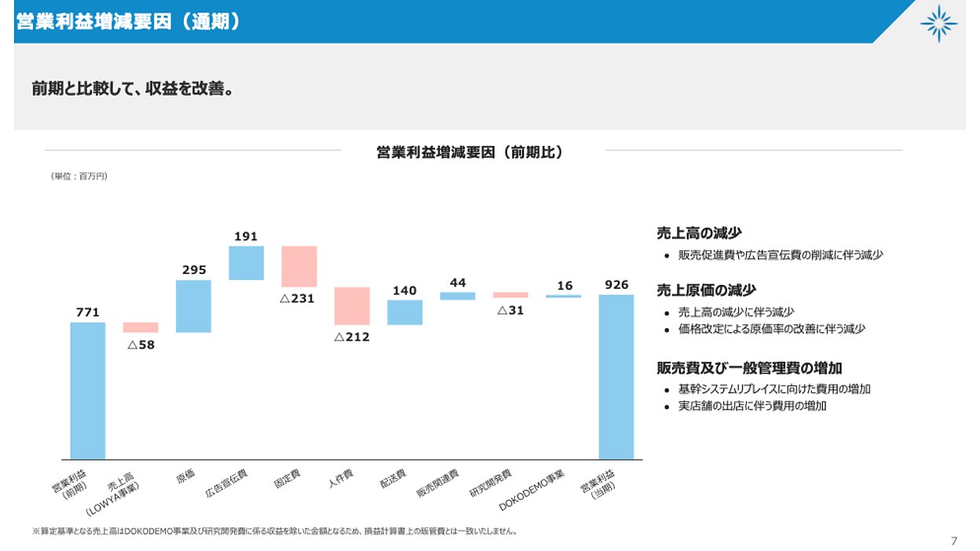The width and height of the screenshot is (980, 551).
Task: Click the page number 7
Action: [954, 541]
